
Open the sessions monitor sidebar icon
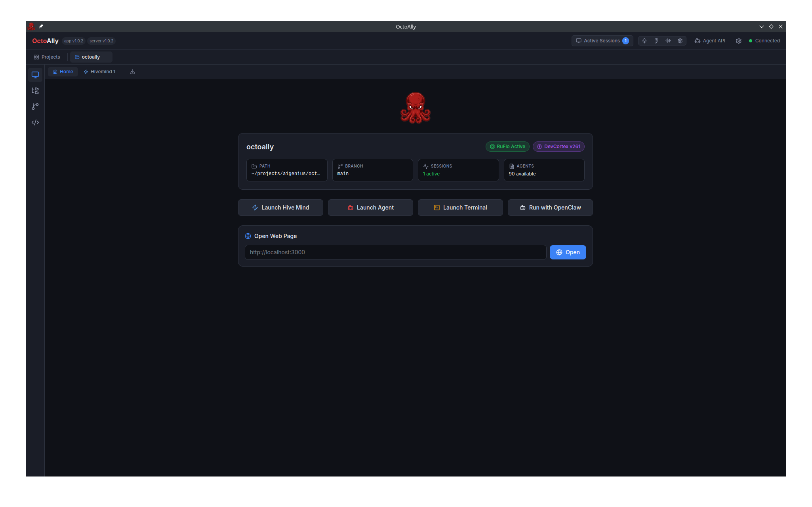[35, 75]
